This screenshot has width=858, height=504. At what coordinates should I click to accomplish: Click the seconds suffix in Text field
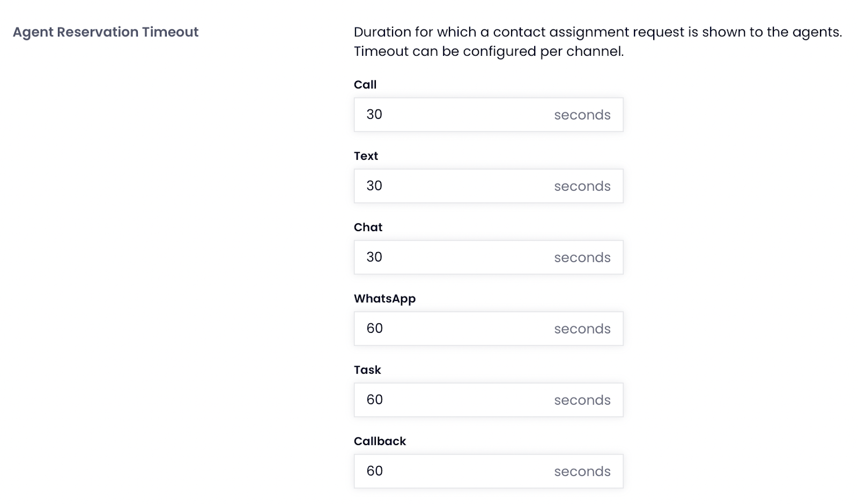pos(582,186)
